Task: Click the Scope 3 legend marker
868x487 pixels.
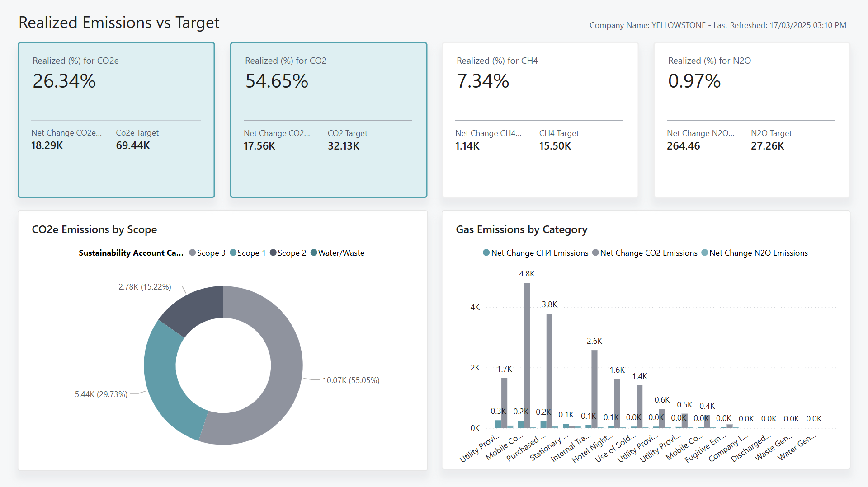Action: (x=193, y=253)
